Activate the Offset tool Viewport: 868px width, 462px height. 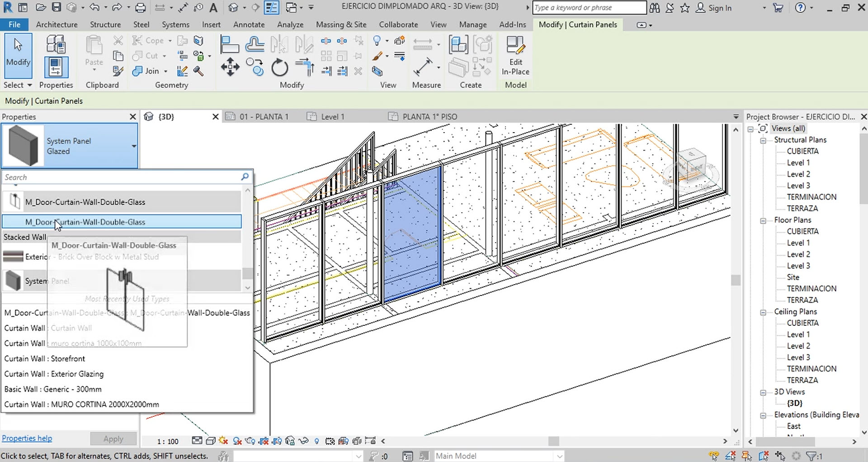[255, 45]
